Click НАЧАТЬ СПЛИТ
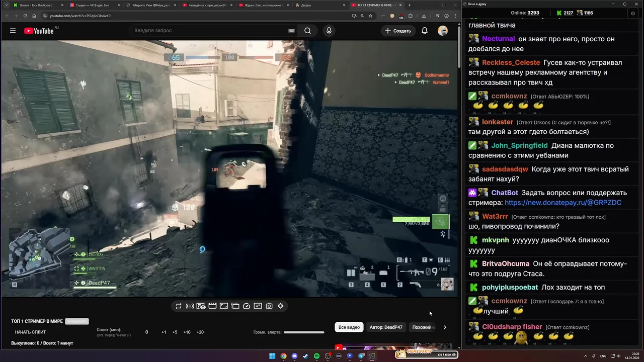644x362 pixels. point(30,332)
